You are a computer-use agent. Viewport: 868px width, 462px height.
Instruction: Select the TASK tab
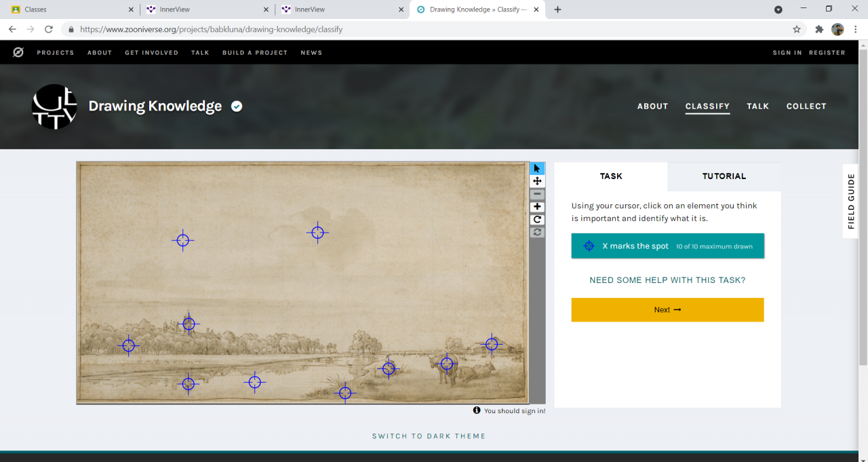(x=611, y=176)
